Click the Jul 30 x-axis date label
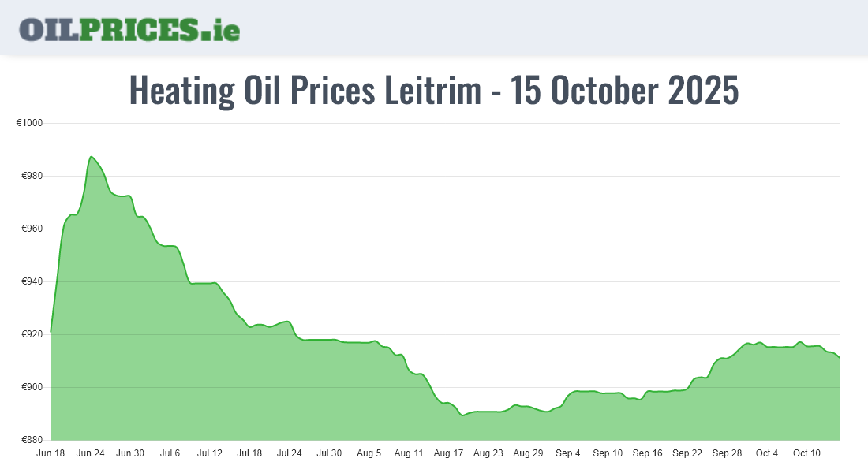The height and width of the screenshot is (473, 868). [329, 453]
